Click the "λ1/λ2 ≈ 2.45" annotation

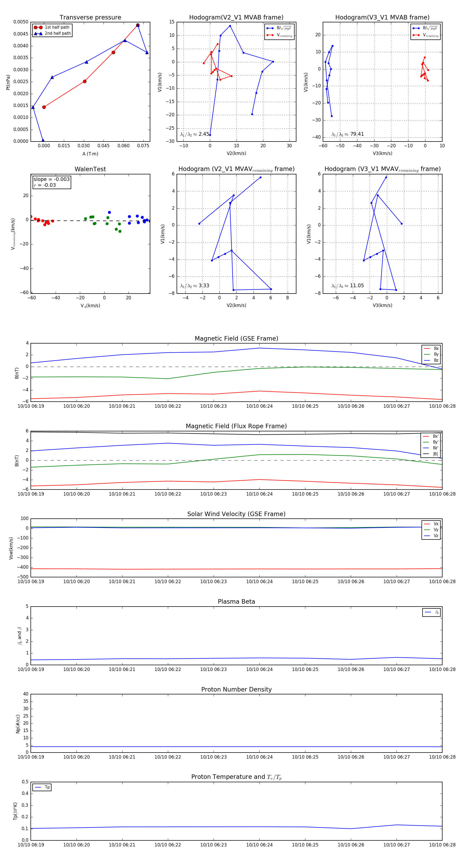click(x=194, y=134)
